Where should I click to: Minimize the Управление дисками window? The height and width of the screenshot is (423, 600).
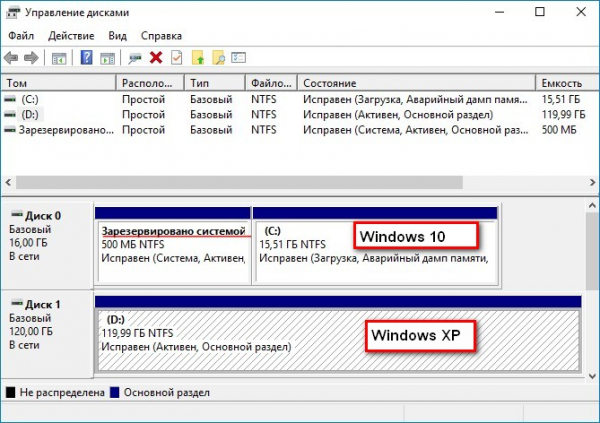(x=499, y=12)
